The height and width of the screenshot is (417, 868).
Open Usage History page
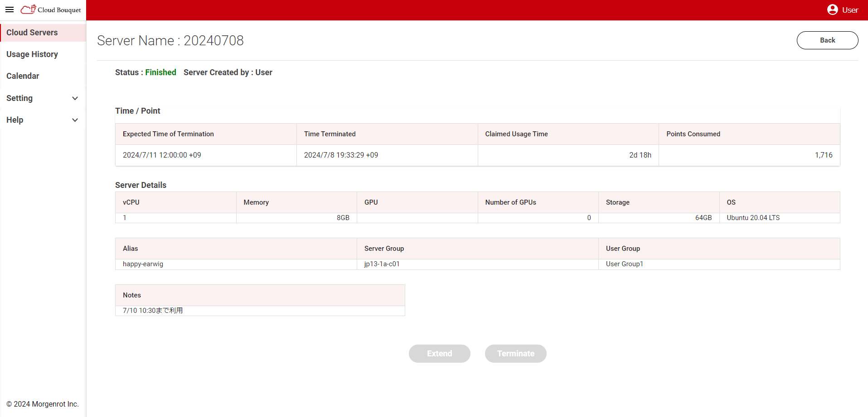[43, 54]
